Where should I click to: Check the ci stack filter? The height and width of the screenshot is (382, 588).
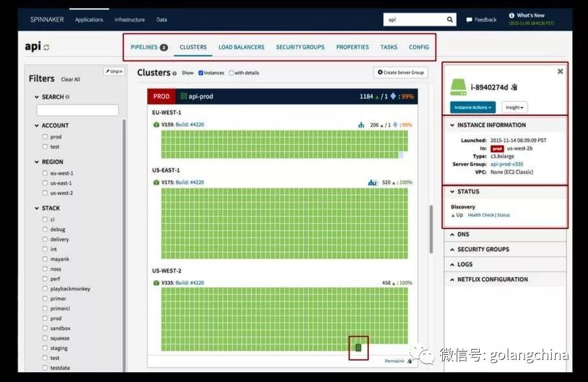45,219
